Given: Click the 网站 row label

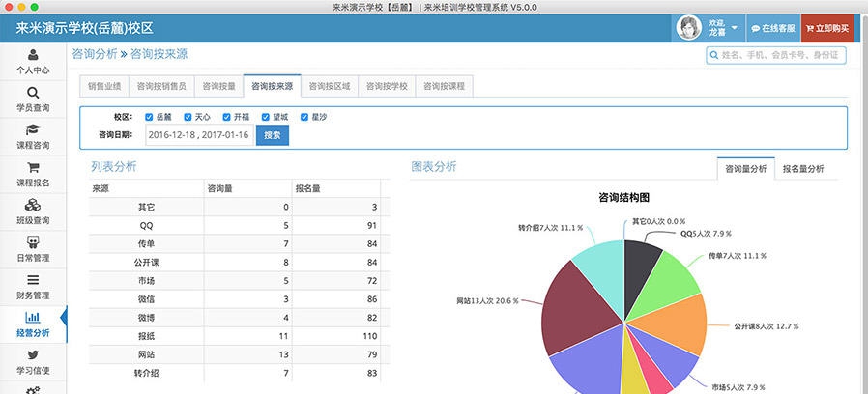Looking at the screenshot, I should pos(146,354).
